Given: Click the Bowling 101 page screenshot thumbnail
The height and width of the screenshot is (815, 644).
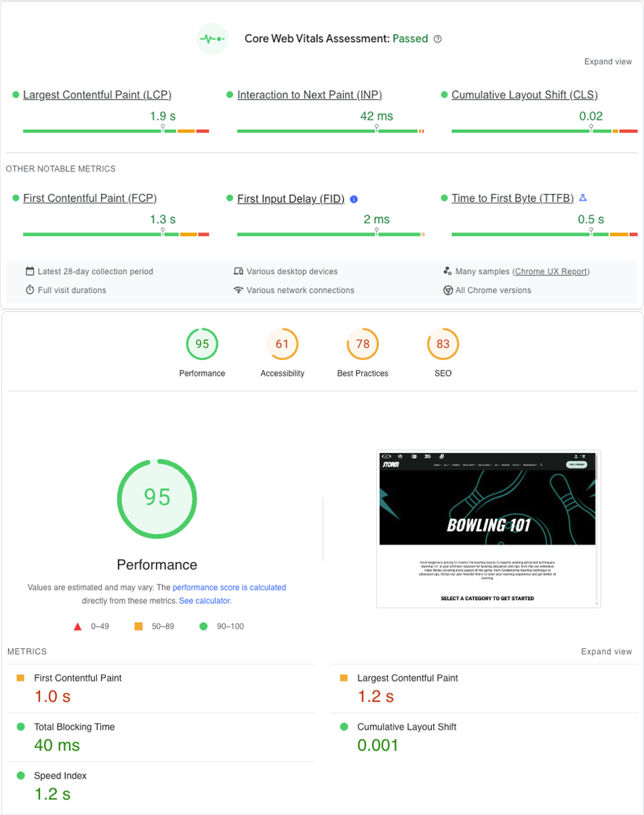Looking at the screenshot, I should [x=489, y=529].
